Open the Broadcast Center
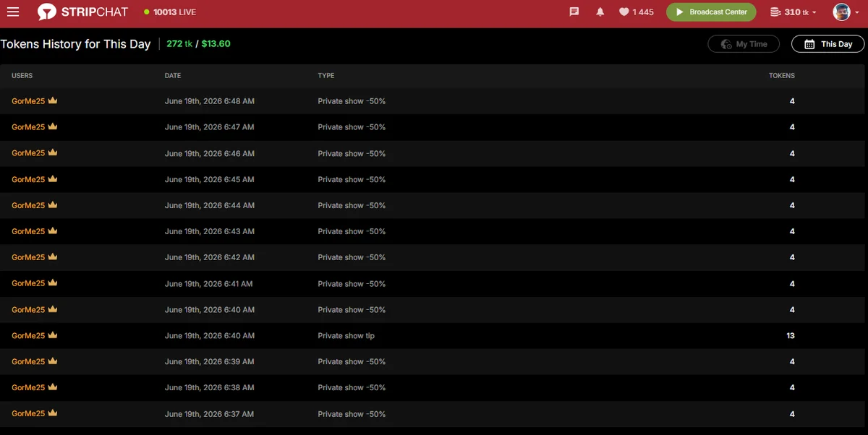The height and width of the screenshot is (435, 868). coord(711,12)
